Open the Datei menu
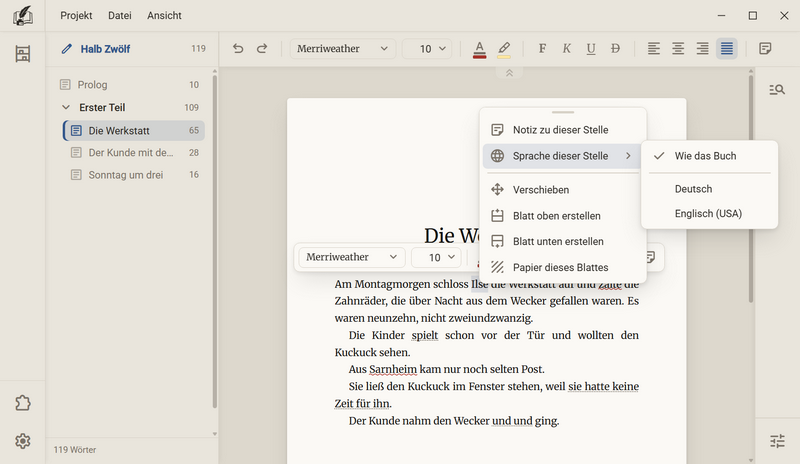The height and width of the screenshot is (464, 800). coord(119,15)
